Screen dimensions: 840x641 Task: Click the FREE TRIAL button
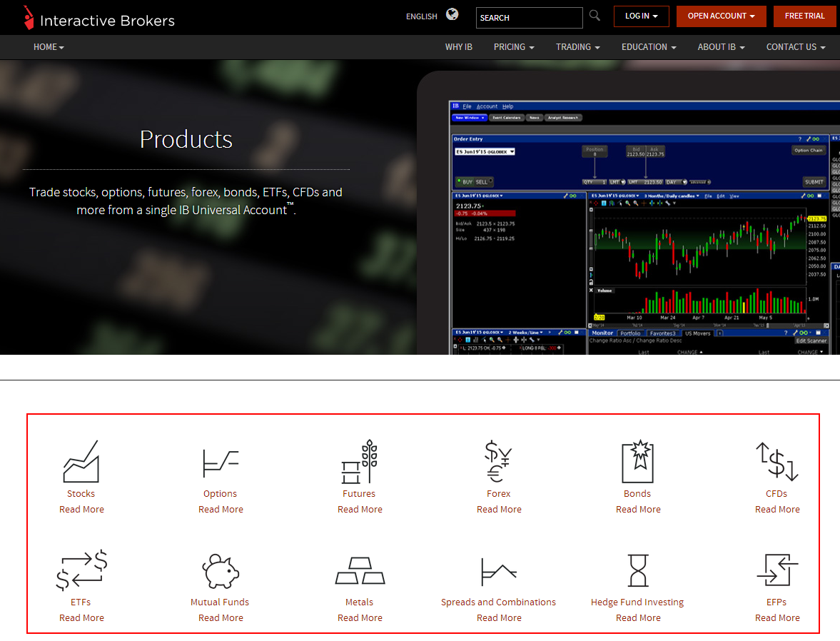coord(804,16)
